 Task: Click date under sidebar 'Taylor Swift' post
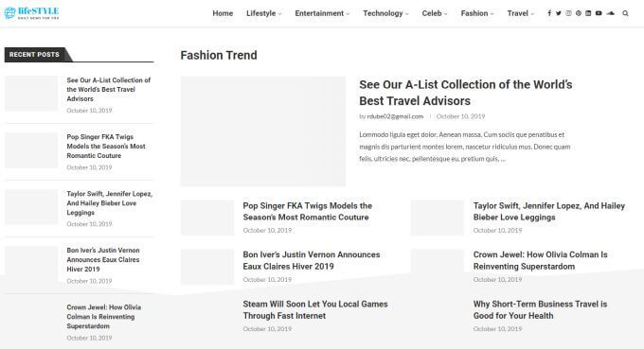89,224
